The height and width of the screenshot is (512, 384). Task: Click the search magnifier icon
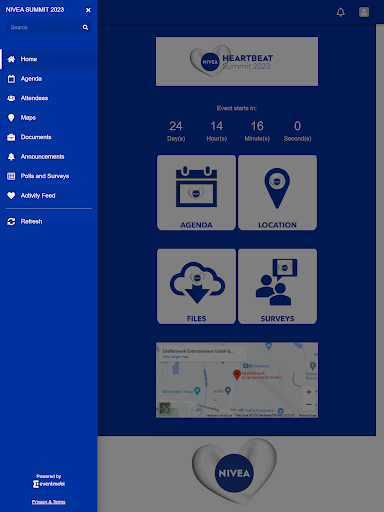coord(85,27)
